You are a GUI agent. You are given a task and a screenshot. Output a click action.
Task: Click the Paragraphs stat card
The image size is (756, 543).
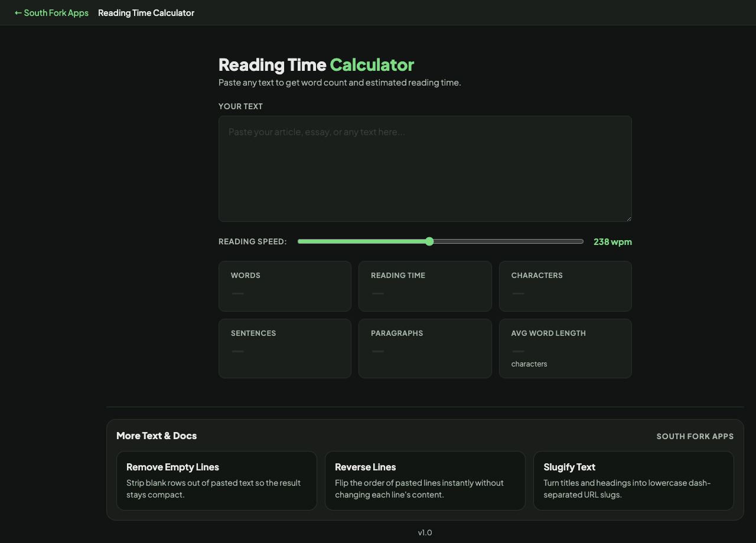click(425, 348)
